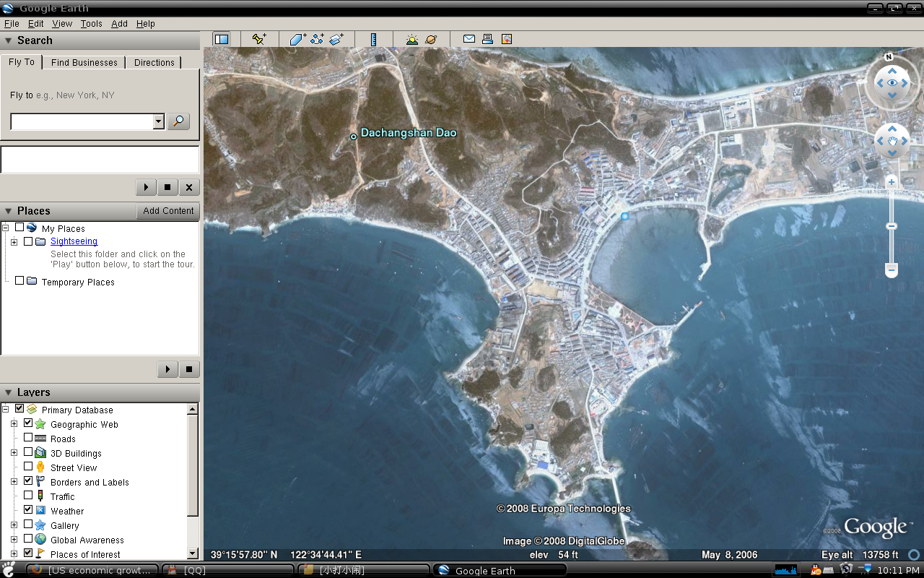The image size is (924, 578).
Task: Stop search results tour
Action: [x=167, y=187]
